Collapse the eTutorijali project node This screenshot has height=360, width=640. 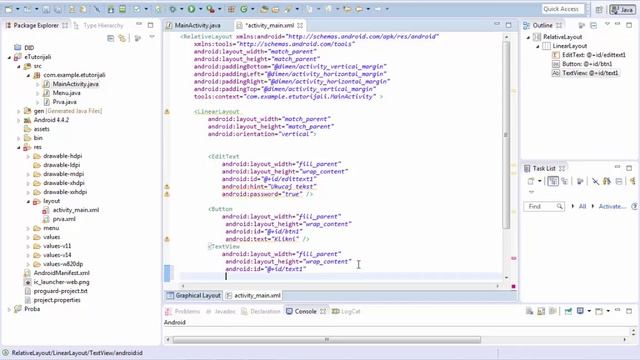tap(10, 57)
